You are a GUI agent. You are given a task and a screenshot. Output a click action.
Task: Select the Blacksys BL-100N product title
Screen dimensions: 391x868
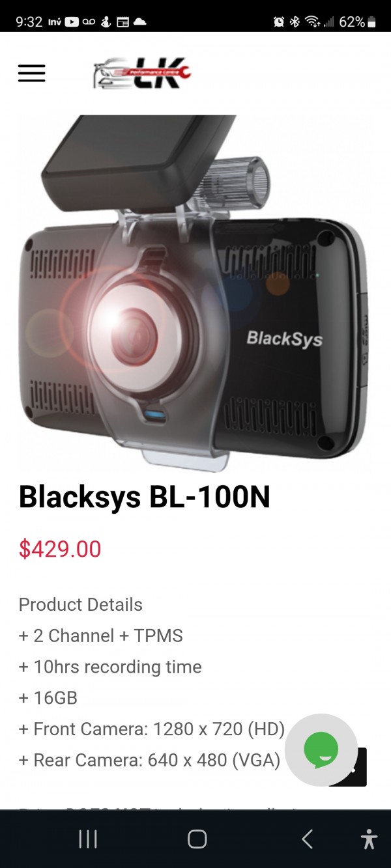click(144, 497)
